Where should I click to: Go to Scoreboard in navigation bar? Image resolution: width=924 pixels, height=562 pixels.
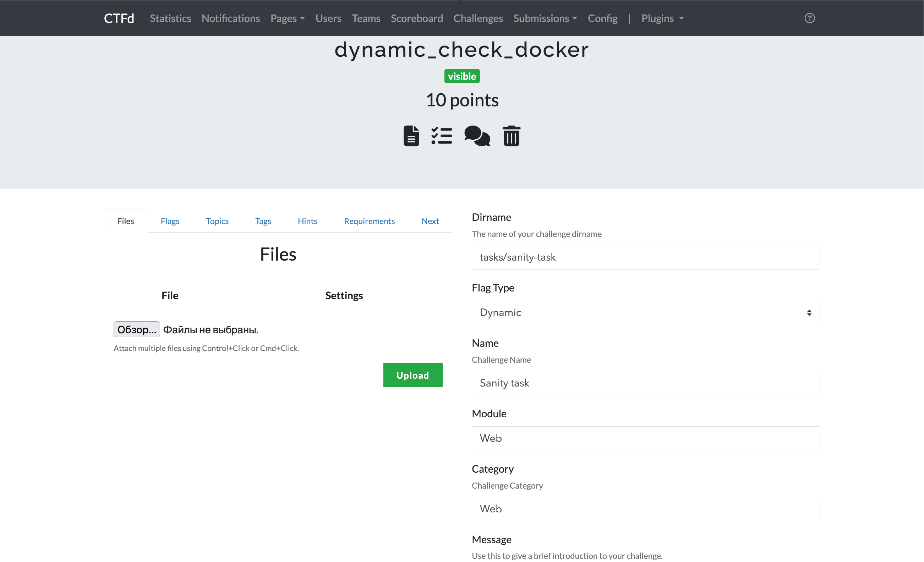[416, 18]
